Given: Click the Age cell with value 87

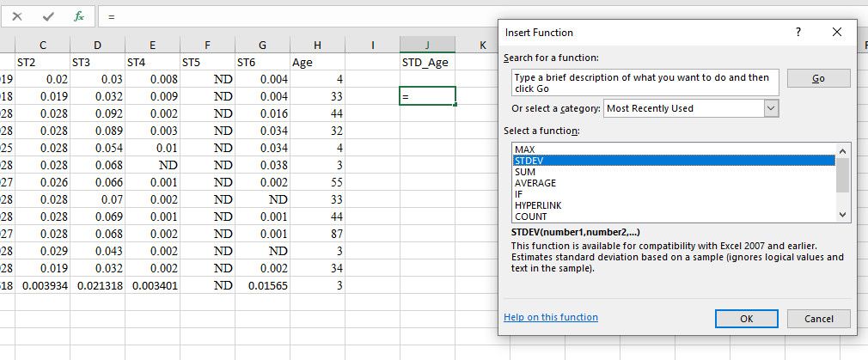Looking at the screenshot, I should point(317,234).
